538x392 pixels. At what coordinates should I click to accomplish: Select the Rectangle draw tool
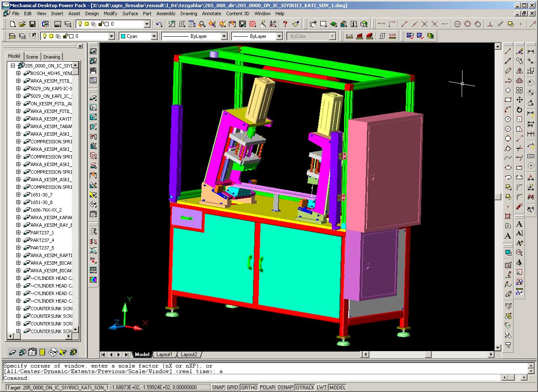508,100
